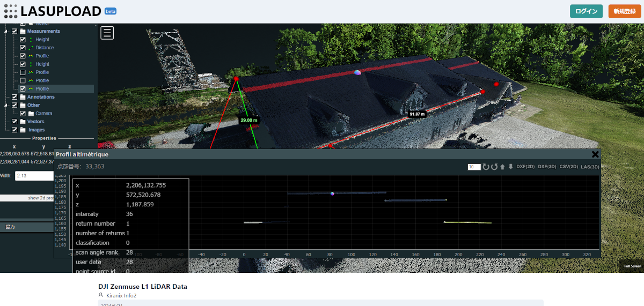Select the Measurements tree label
Viewport: 644px width, 306px height.
pos(43,31)
